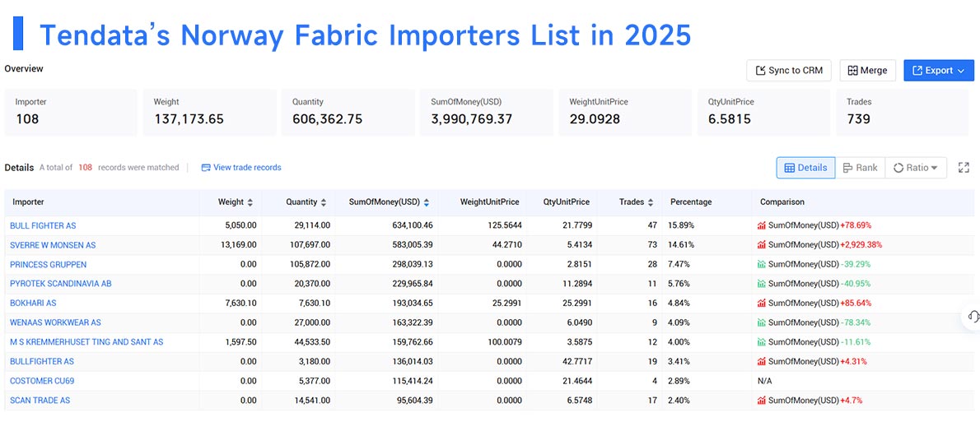Image resolution: width=980 pixels, height=422 pixels.
Task: Open importer COSTOMER CU69
Action: pos(42,380)
